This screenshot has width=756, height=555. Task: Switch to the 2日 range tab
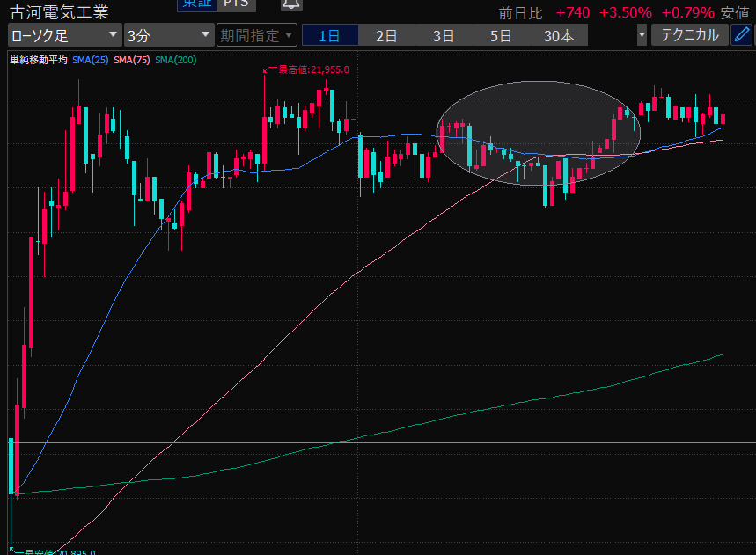pos(386,35)
